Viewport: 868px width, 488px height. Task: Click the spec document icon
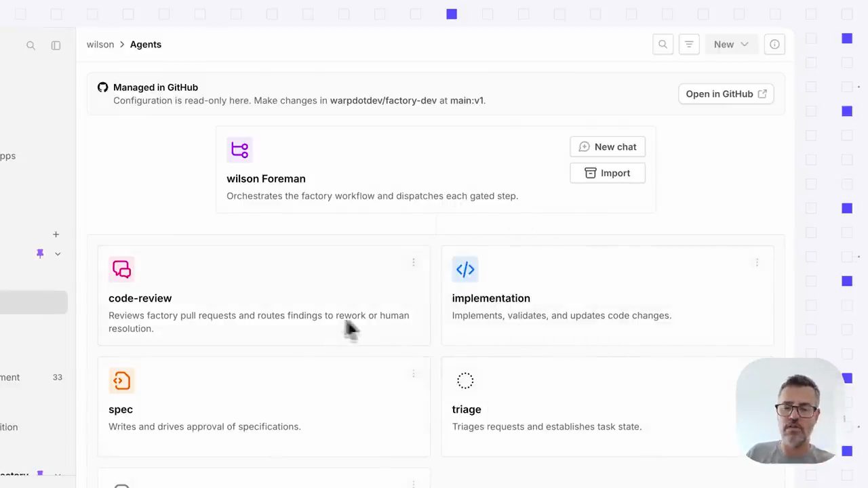[121, 380]
